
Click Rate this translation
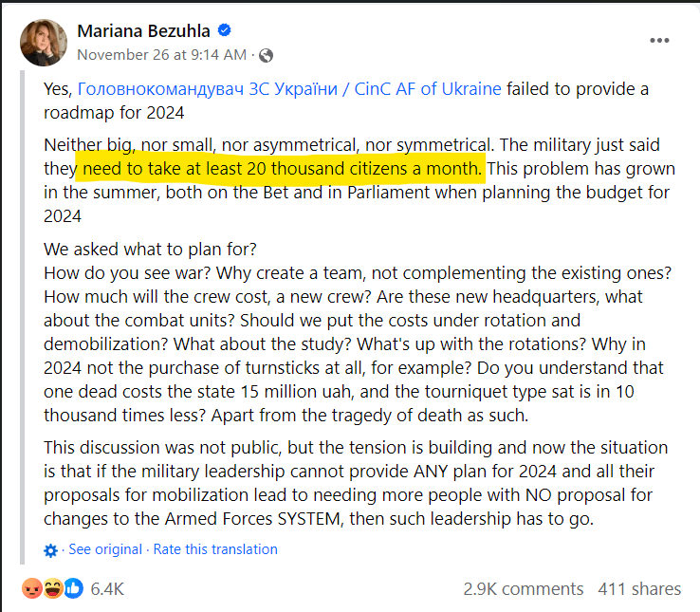pyautogui.click(x=215, y=549)
